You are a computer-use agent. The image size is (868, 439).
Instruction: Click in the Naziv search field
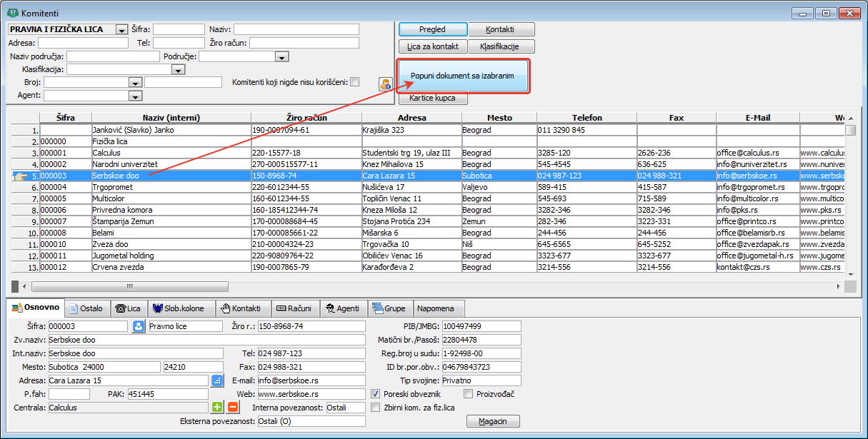[x=296, y=29]
